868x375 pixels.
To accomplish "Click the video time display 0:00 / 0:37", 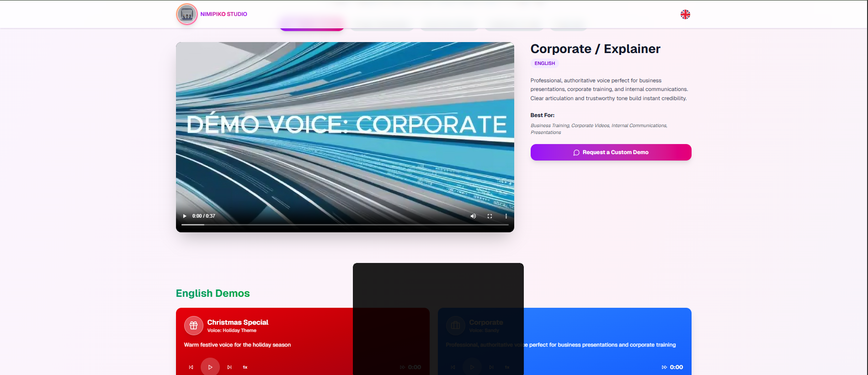I will point(204,216).
